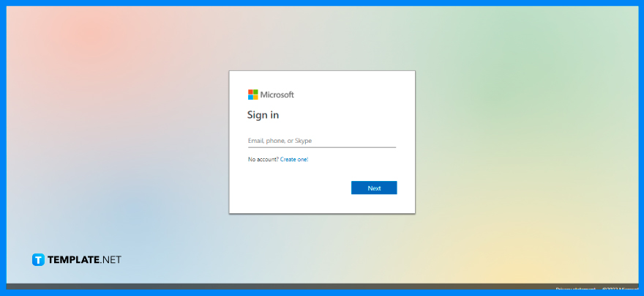Screen dimensions: 644x296
Task: Click the underline beneath the email field
Action: [x=321, y=147]
